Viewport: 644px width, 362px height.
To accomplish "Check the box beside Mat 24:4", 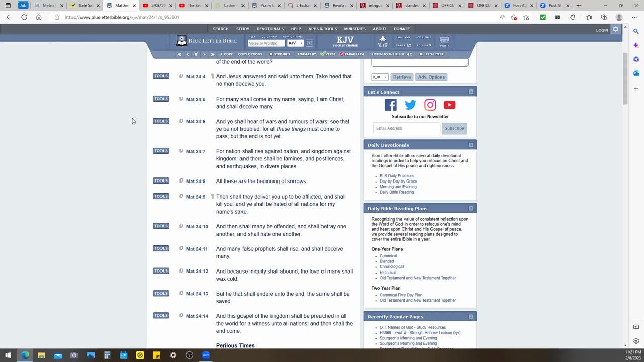I will (x=181, y=76).
